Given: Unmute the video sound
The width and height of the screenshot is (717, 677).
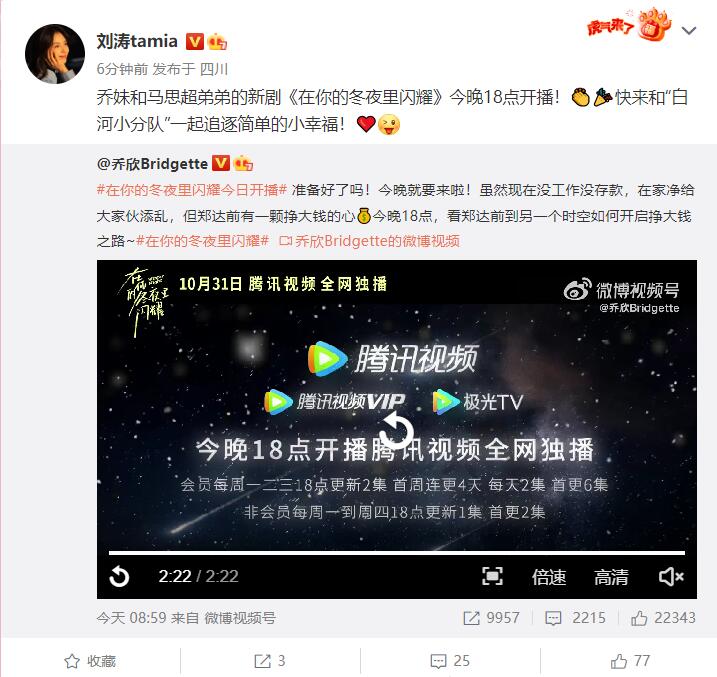Looking at the screenshot, I should coord(671,576).
